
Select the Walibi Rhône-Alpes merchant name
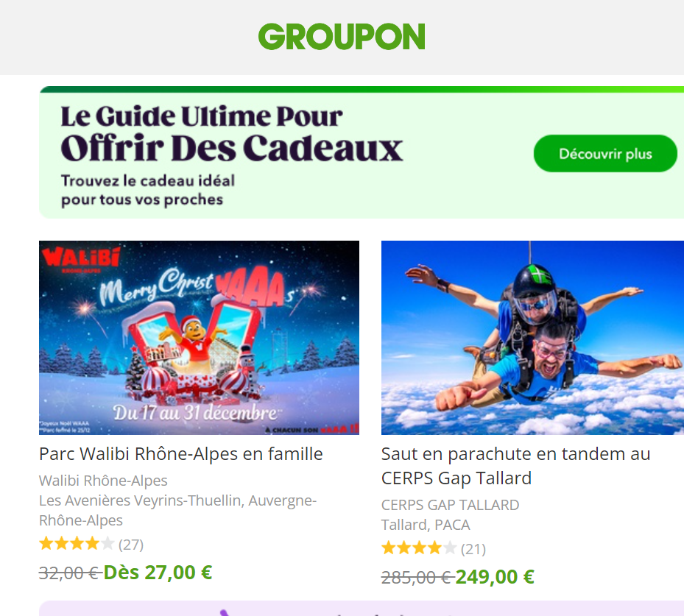103,481
